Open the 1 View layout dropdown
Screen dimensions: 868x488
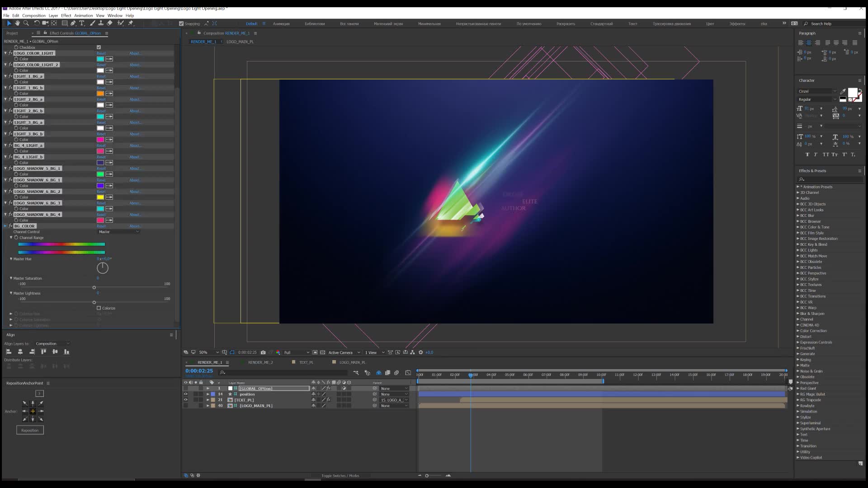375,352
